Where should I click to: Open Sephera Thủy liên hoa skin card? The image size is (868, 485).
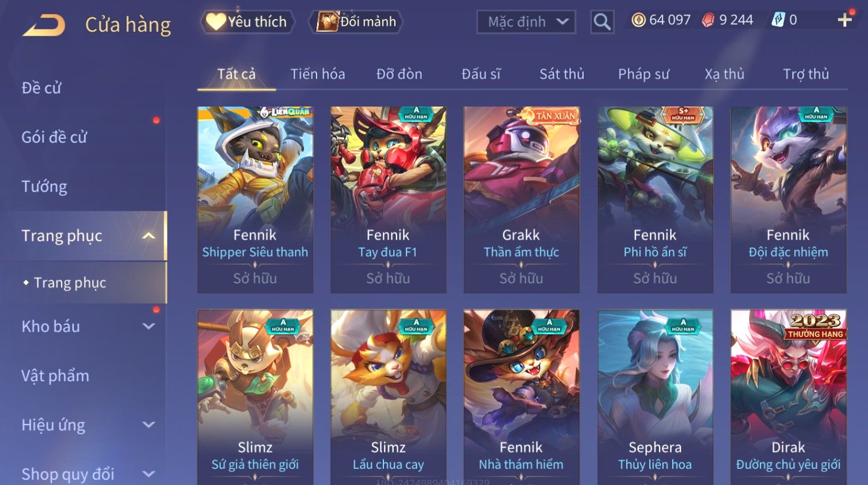[x=655, y=397]
